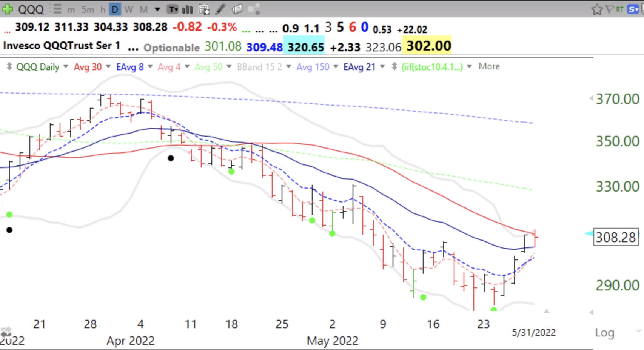Click the green plus add-symbol icon
This screenshot has width=644, height=350.
coord(7,9)
